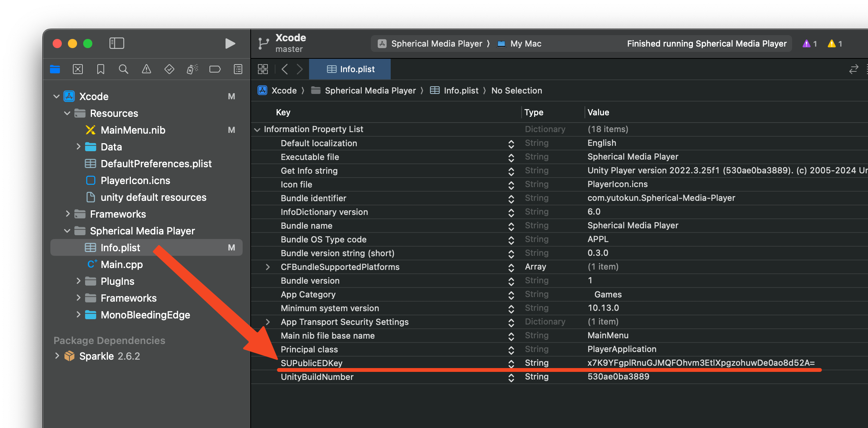Click the Run play button
Viewport: 868px width, 428px height.
coord(230,44)
